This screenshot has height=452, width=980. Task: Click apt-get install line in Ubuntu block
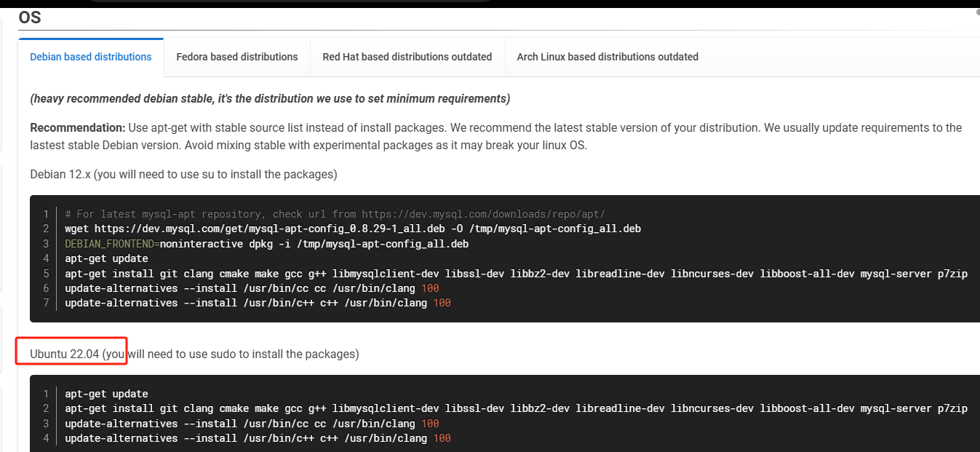516,408
